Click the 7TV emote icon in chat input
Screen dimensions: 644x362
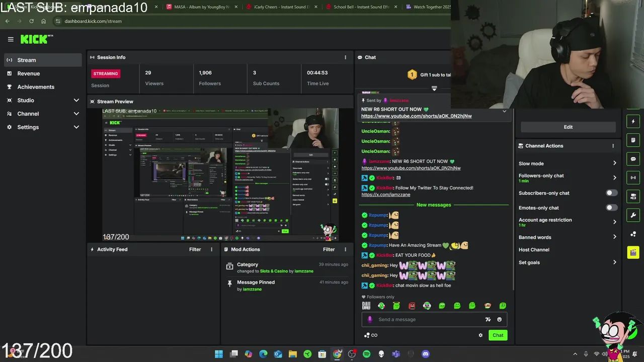point(488,319)
